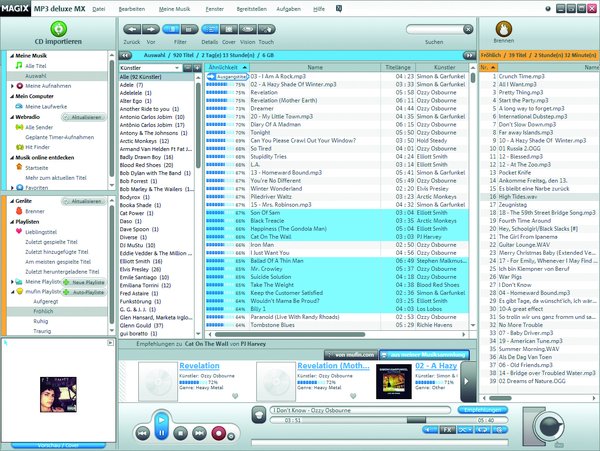Screen dimensions: 600x451
Task: Click the mufin icon beside the track title
Action: click(259, 415)
